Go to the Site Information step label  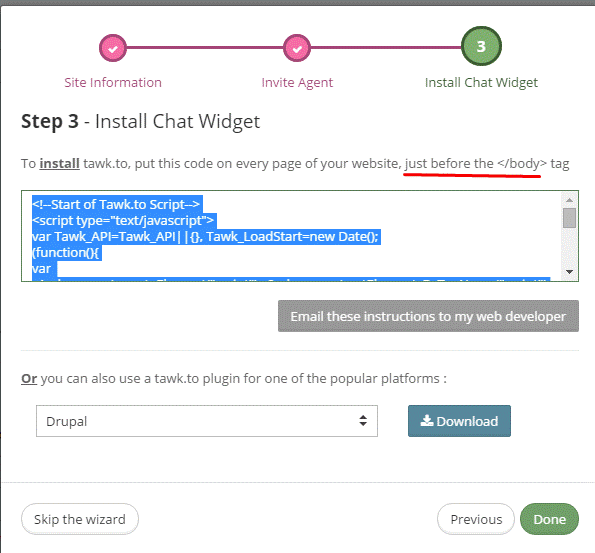113,82
